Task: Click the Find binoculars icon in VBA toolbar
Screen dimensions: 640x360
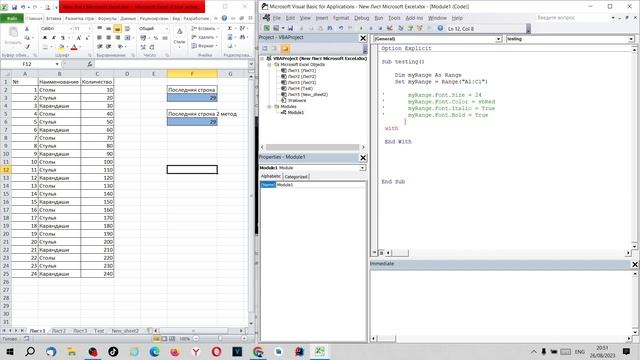Action: point(330,28)
